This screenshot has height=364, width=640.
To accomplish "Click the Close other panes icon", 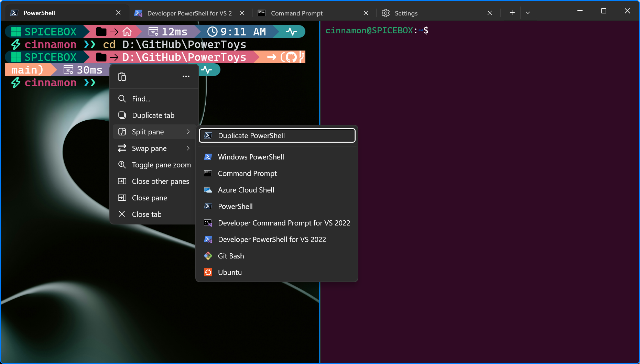I will 122,181.
